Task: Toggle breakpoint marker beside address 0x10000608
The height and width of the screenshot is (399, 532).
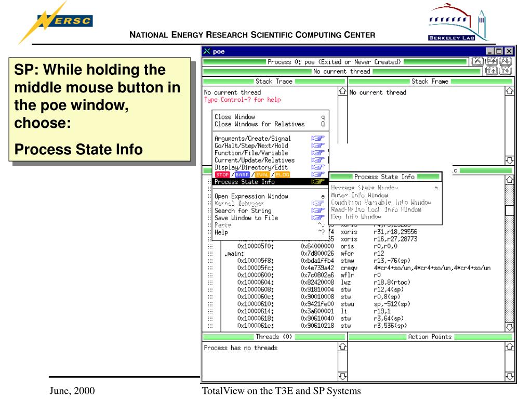Action: 210,289
